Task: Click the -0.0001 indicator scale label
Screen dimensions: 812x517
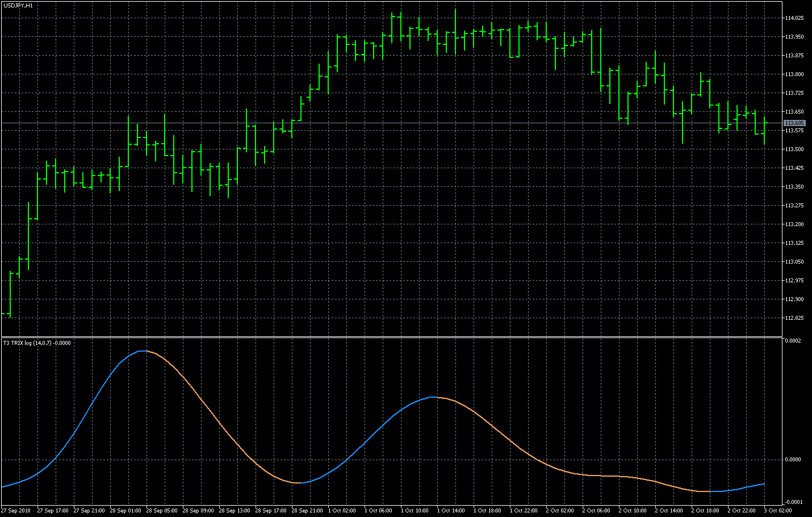Action: (x=793, y=502)
